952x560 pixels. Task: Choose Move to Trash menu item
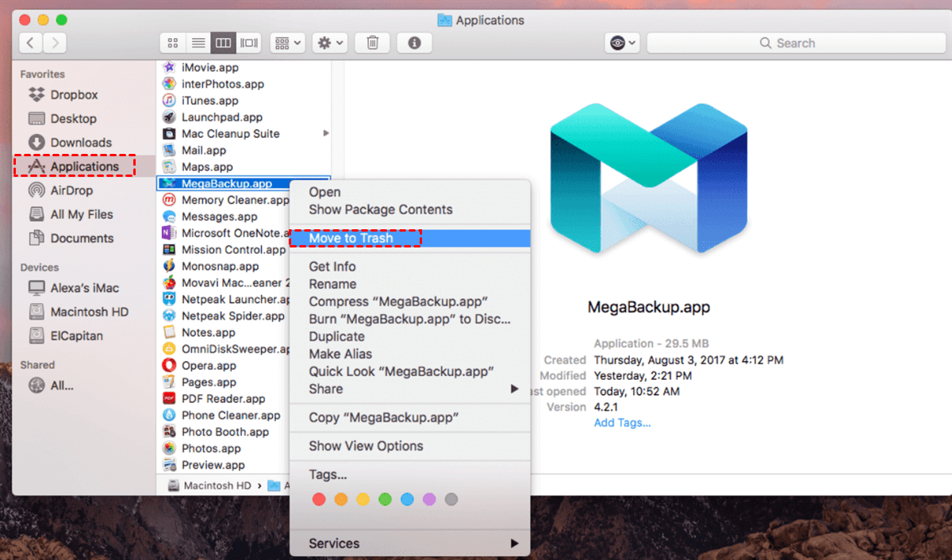pos(409,238)
